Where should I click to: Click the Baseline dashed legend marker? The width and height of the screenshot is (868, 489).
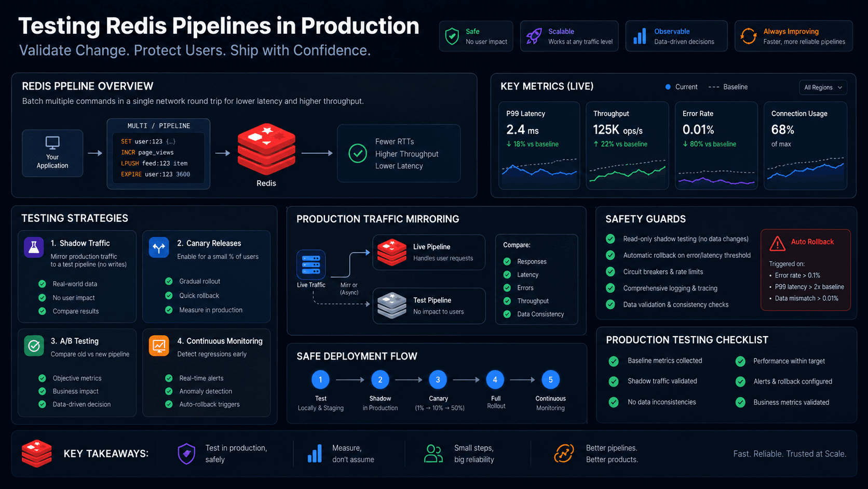pos(714,87)
